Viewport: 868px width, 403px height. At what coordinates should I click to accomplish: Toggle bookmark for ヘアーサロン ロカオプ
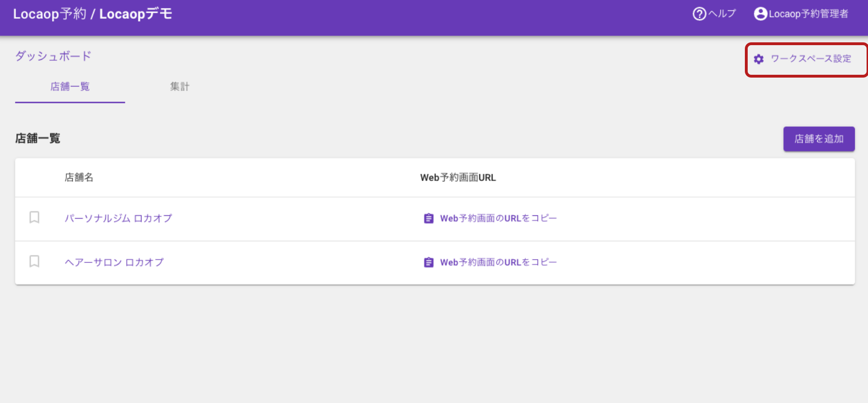tap(34, 261)
